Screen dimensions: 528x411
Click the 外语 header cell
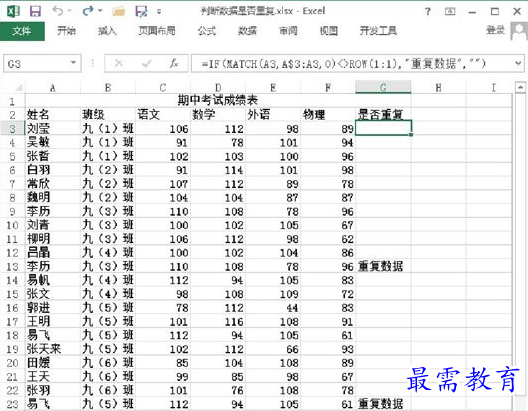(x=273, y=115)
